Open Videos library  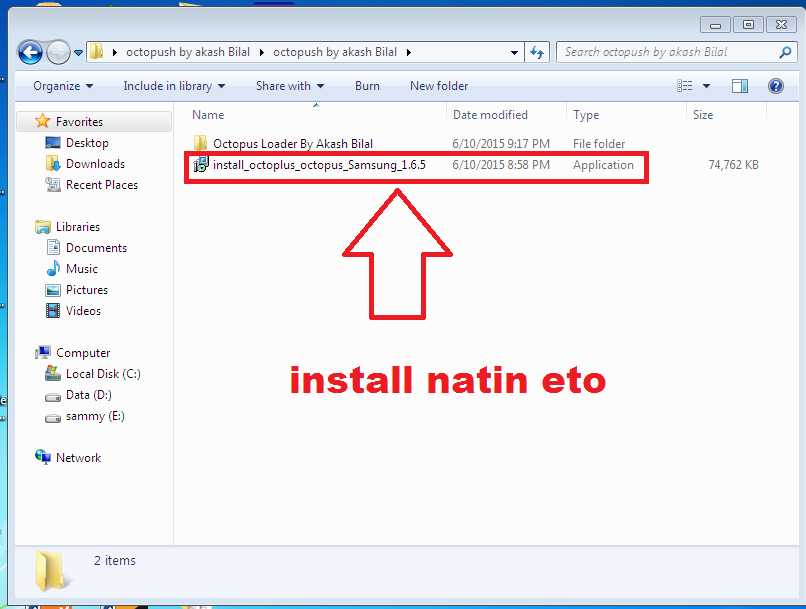(83, 311)
